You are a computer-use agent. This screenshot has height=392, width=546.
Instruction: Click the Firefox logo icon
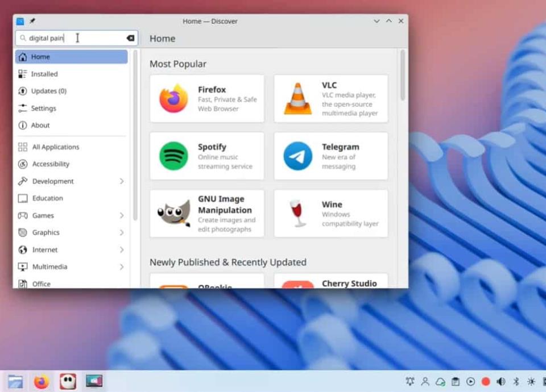pos(174,98)
